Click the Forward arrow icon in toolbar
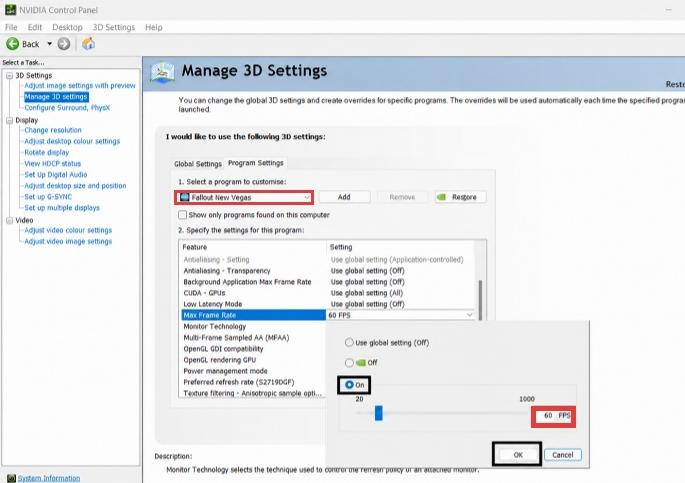Screen dimensions: 685x483 point(64,44)
